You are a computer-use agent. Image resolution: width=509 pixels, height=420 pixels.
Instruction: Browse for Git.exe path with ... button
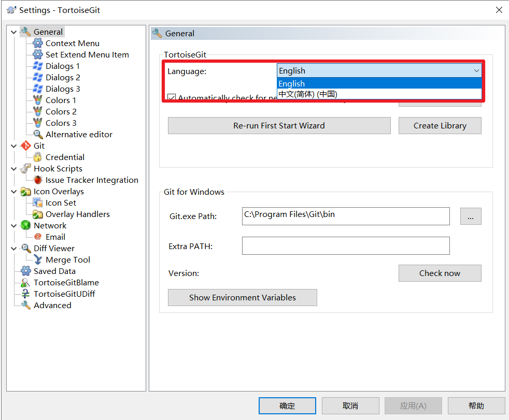[471, 216]
